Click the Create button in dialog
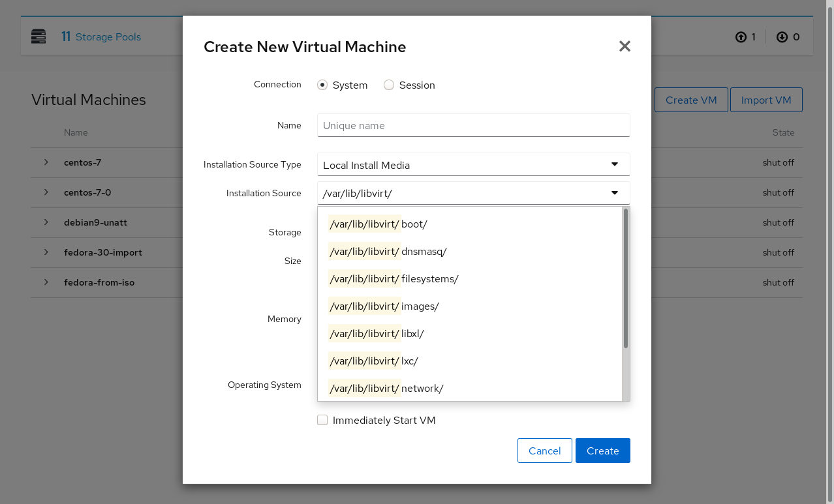The image size is (834, 504). 602,451
